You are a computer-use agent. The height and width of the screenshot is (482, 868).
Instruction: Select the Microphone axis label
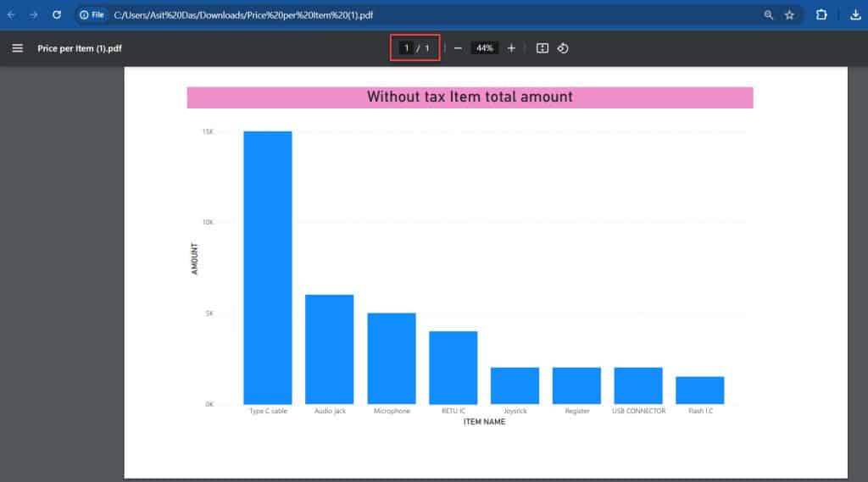(392, 411)
